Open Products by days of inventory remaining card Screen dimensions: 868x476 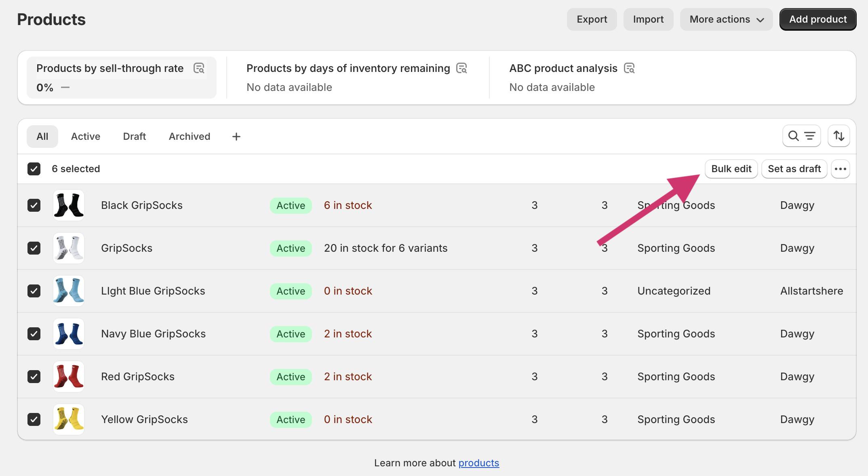358,78
